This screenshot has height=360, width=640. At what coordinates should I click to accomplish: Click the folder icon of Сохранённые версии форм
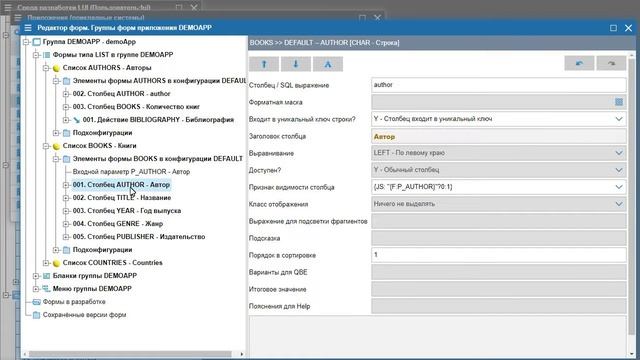point(36,315)
